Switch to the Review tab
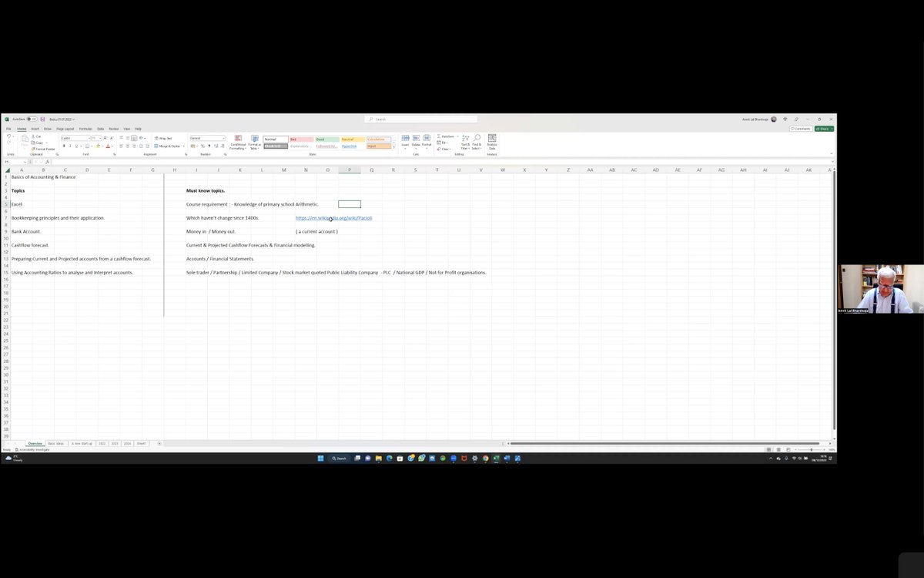Image resolution: width=924 pixels, height=578 pixels. (x=114, y=129)
